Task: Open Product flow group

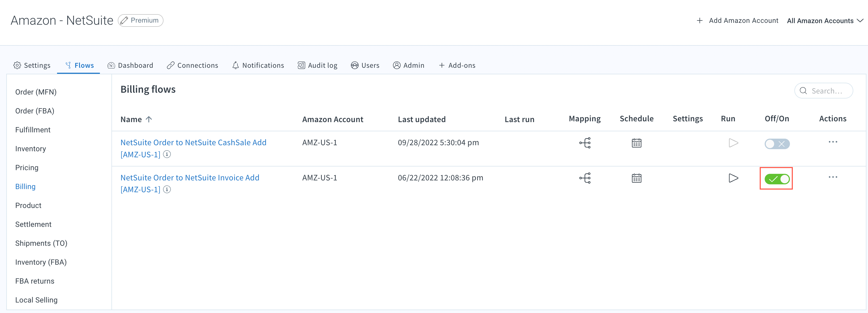Action: [28, 205]
